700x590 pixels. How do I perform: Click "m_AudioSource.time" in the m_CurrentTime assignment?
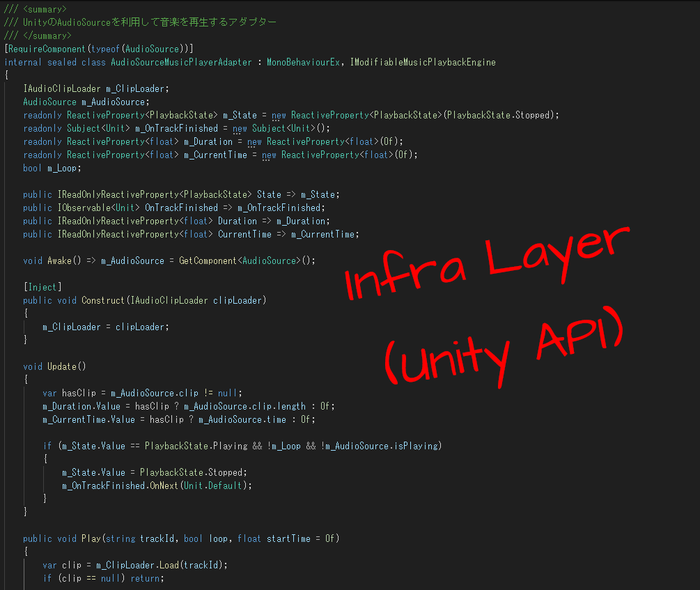[x=242, y=420]
